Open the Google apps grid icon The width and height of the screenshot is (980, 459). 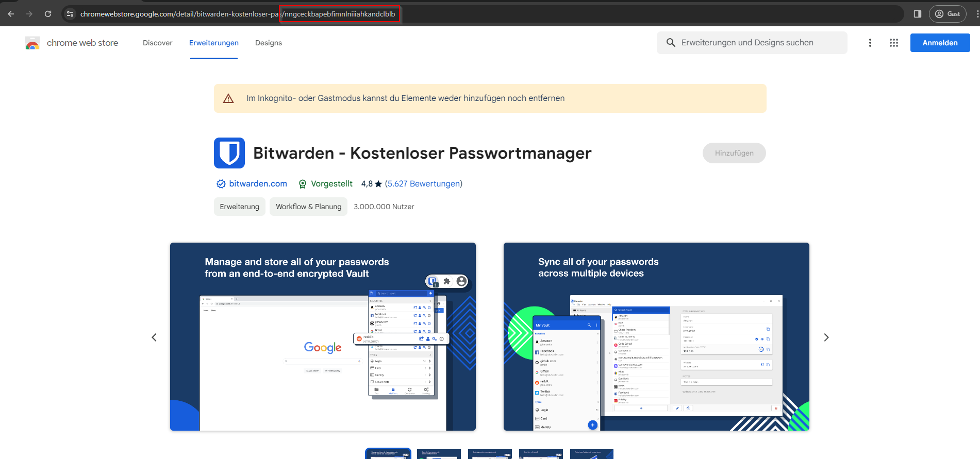point(894,43)
